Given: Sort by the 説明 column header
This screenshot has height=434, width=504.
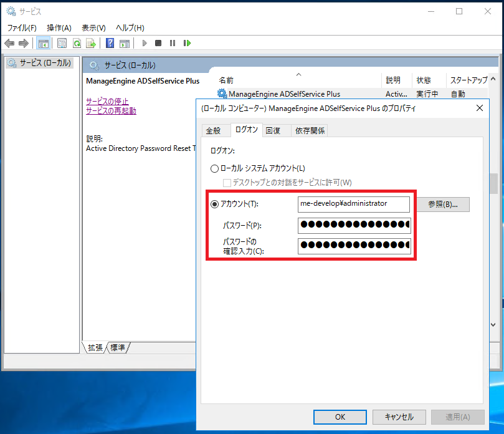Looking at the screenshot, I should (x=397, y=80).
